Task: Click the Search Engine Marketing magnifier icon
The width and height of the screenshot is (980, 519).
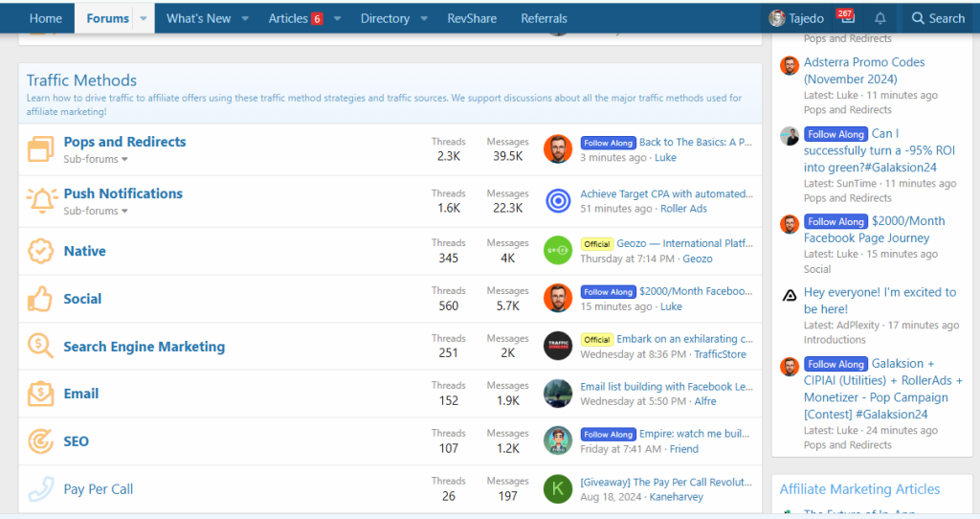Action: click(x=40, y=347)
